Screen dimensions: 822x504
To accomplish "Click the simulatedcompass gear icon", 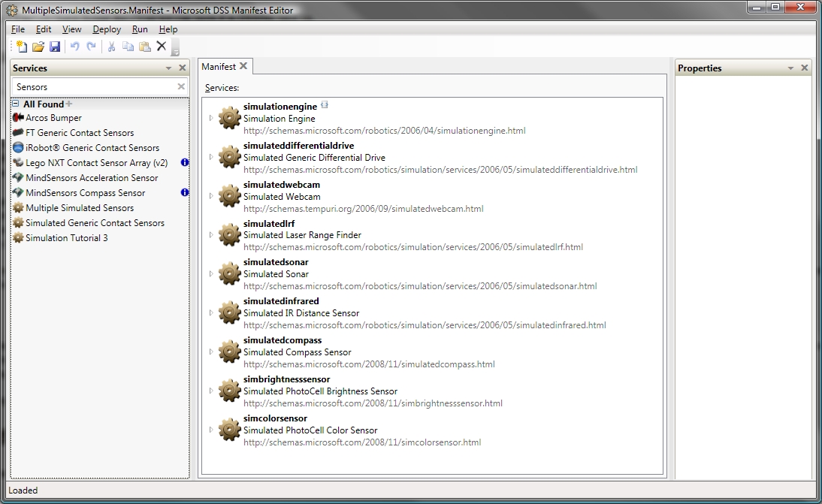I will click(229, 352).
